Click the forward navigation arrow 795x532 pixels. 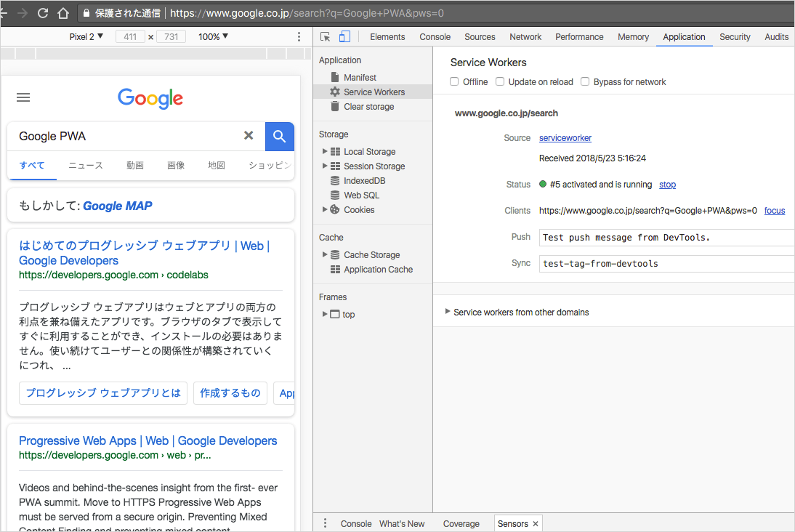pyautogui.click(x=23, y=13)
